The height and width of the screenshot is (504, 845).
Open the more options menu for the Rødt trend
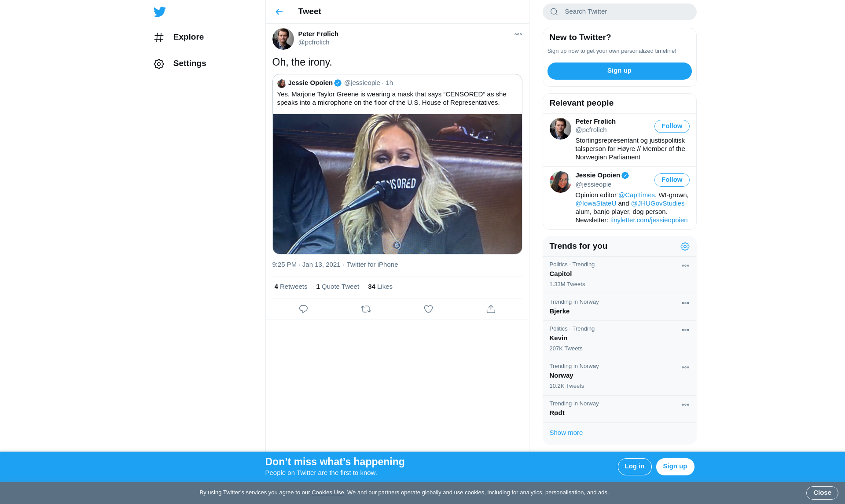tap(685, 405)
